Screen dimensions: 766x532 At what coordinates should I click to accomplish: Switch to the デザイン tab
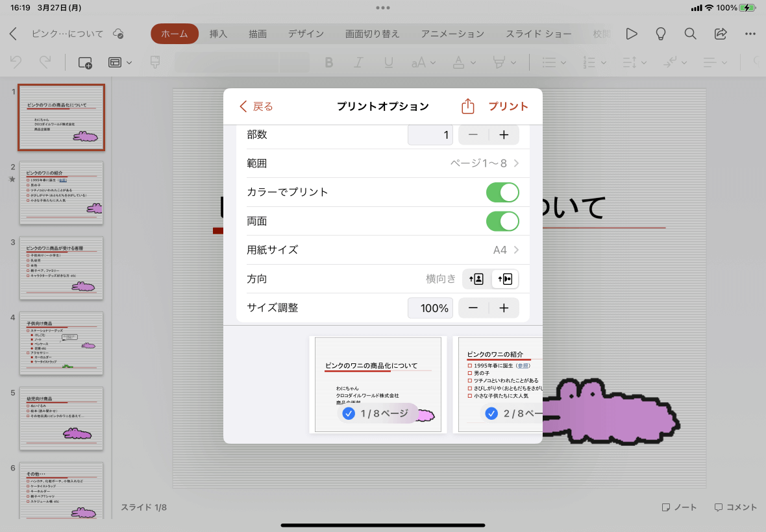tap(306, 34)
